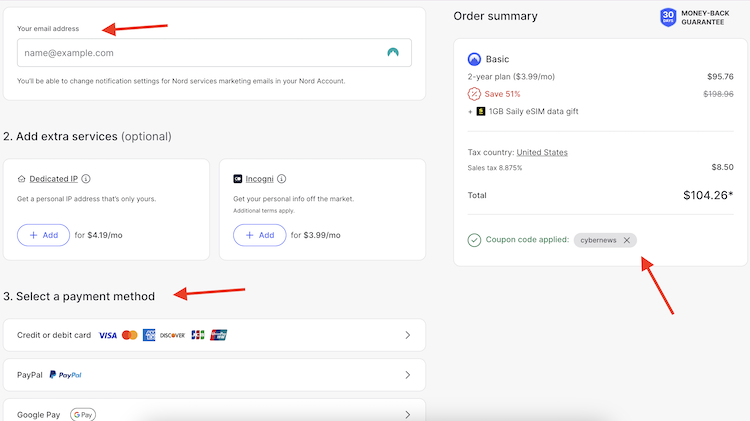
Task: Remove the cybernews coupon code
Action: tap(627, 240)
